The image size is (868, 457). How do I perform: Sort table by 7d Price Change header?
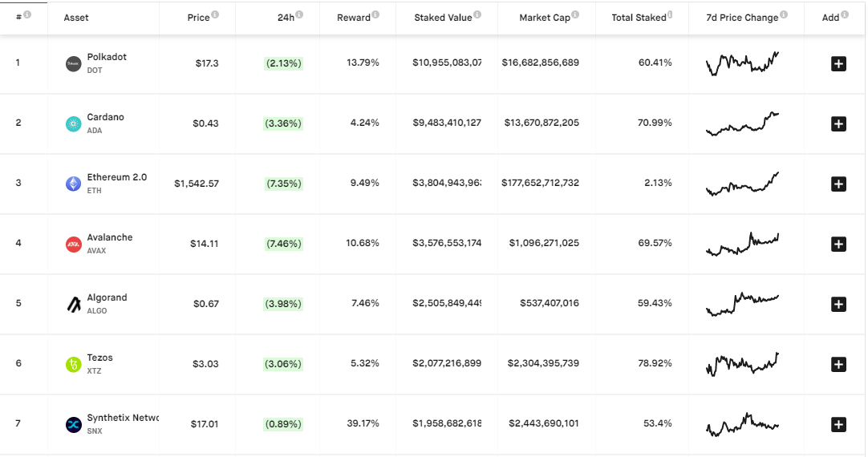(x=742, y=18)
